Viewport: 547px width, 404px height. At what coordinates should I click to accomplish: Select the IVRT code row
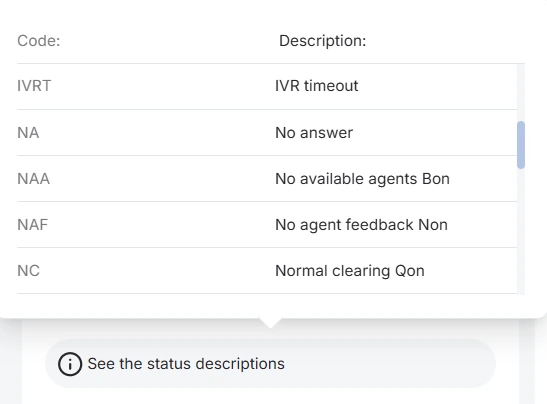coord(267,86)
